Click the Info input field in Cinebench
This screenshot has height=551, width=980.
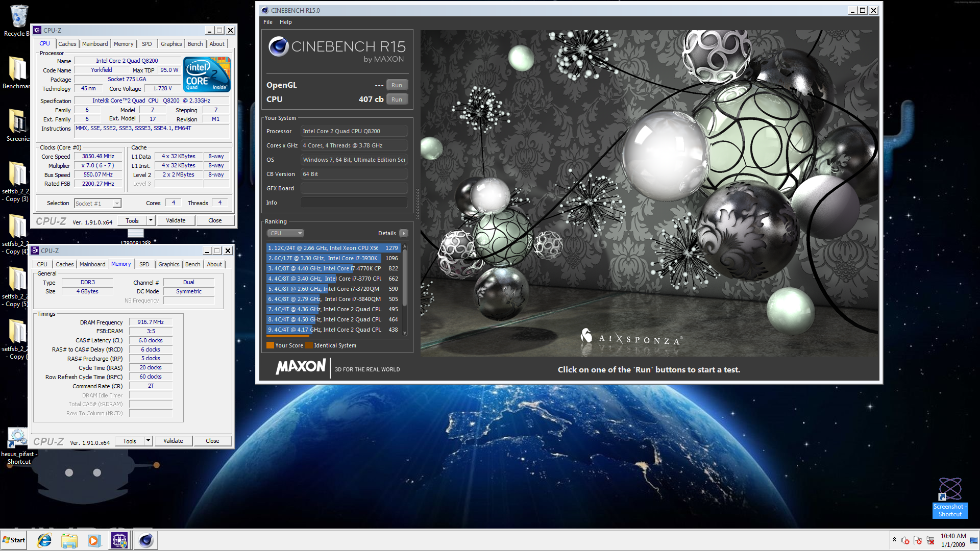pyautogui.click(x=354, y=203)
